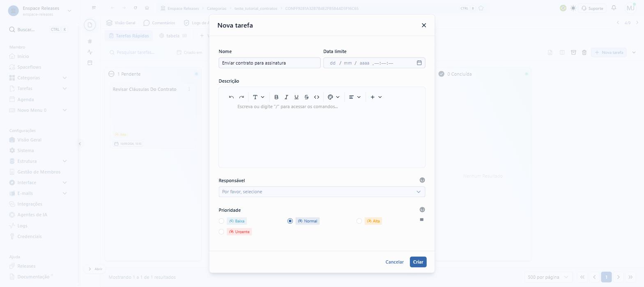Select Alta priority radio button
Viewport: 644px width, 287px height.
coord(359,221)
